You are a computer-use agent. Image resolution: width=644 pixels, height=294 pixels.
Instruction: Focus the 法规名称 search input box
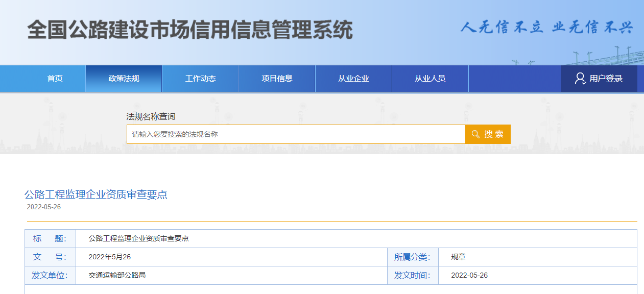point(296,134)
